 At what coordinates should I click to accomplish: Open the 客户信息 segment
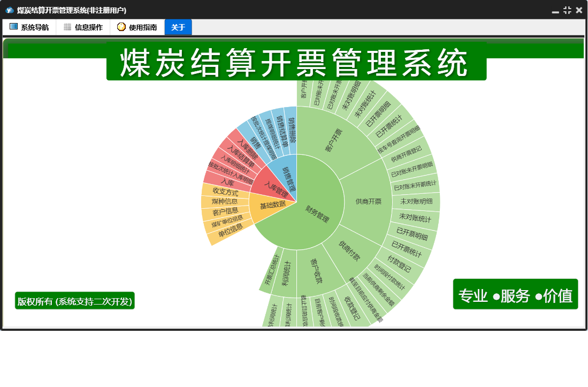225,211
